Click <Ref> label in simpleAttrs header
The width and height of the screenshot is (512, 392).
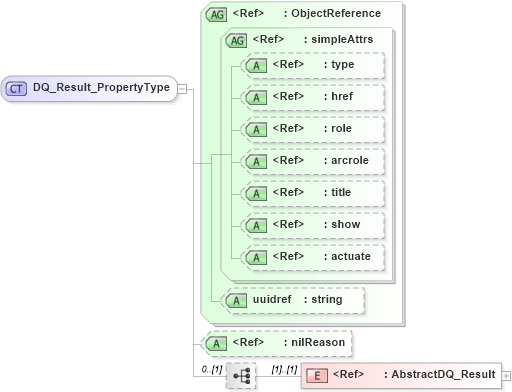tap(268, 39)
